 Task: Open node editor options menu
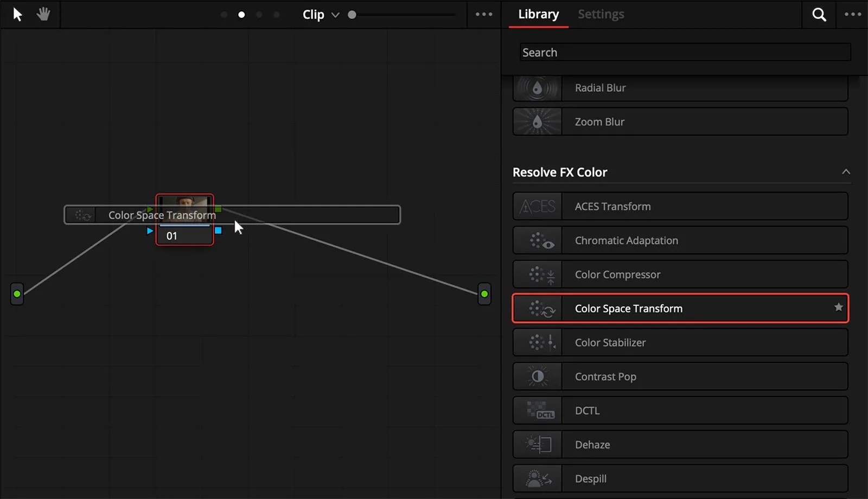click(484, 15)
